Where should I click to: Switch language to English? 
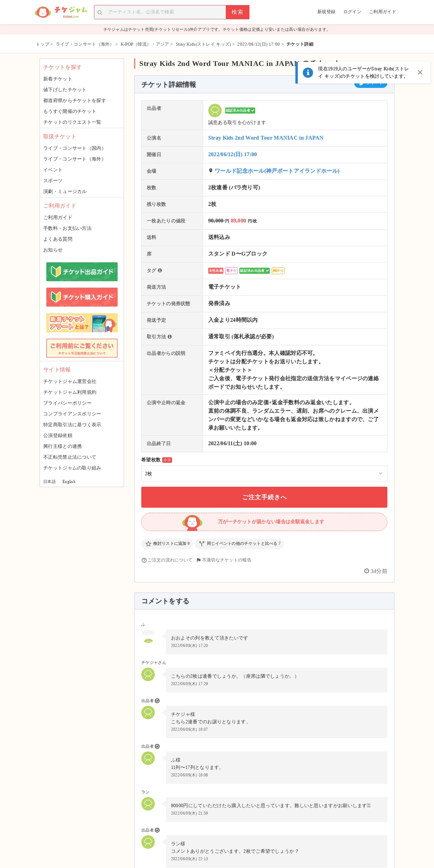coord(69,482)
